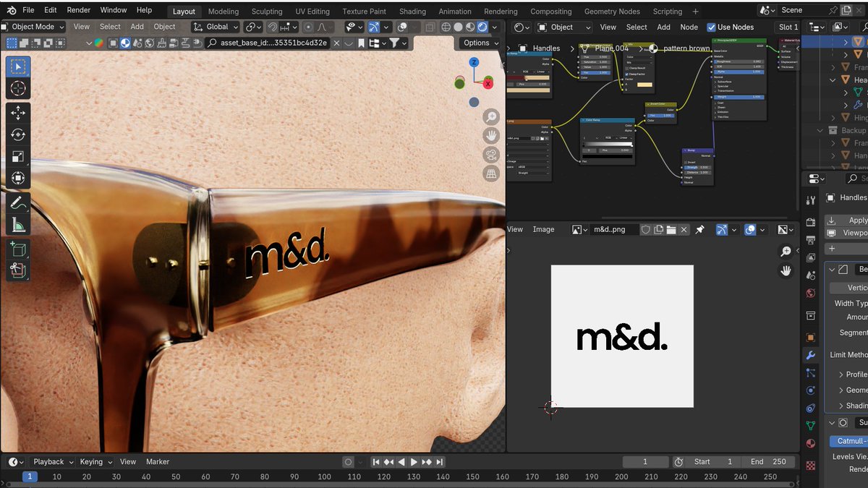Click the image editor pan hand icon
Screen dimensions: 868x488
[786, 271]
